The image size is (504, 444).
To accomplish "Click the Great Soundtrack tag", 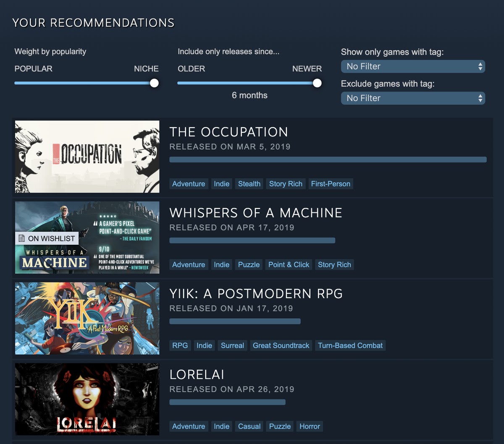I will coord(281,345).
